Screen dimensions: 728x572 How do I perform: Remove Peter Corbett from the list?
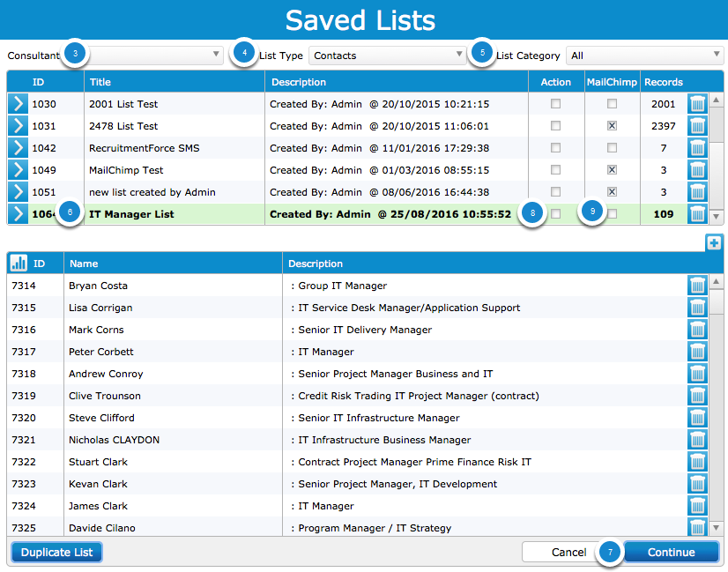(697, 352)
